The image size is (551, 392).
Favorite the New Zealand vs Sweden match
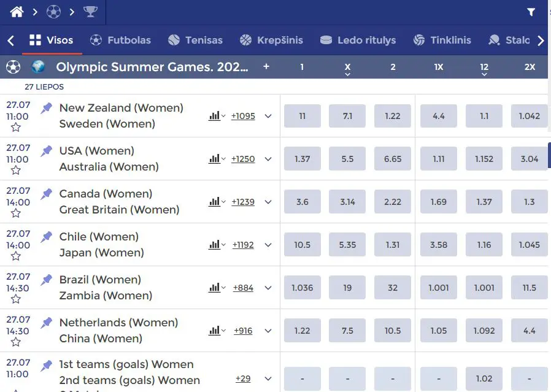point(15,127)
